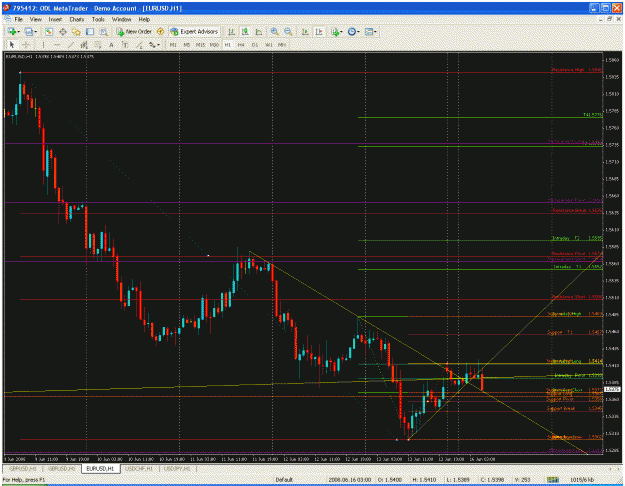Toggle the active H1 timeframe button
The width and height of the screenshot is (625, 486).
coord(228,45)
